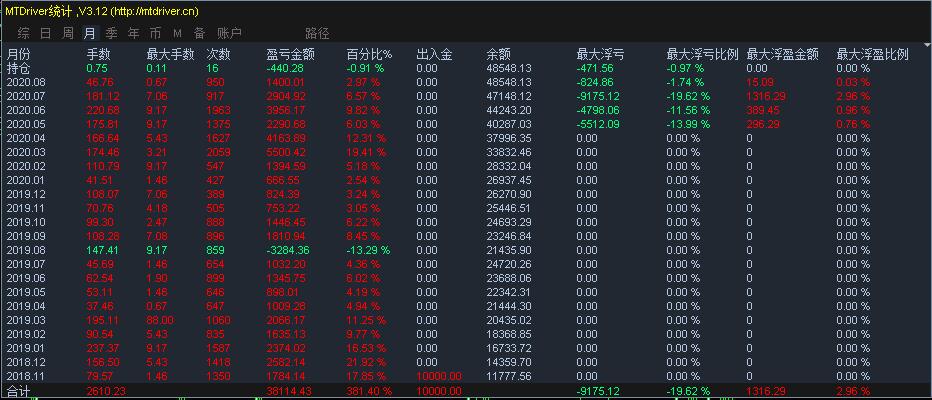Open the M tab
Viewport: 932px width, 400px height.
[177, 33]
